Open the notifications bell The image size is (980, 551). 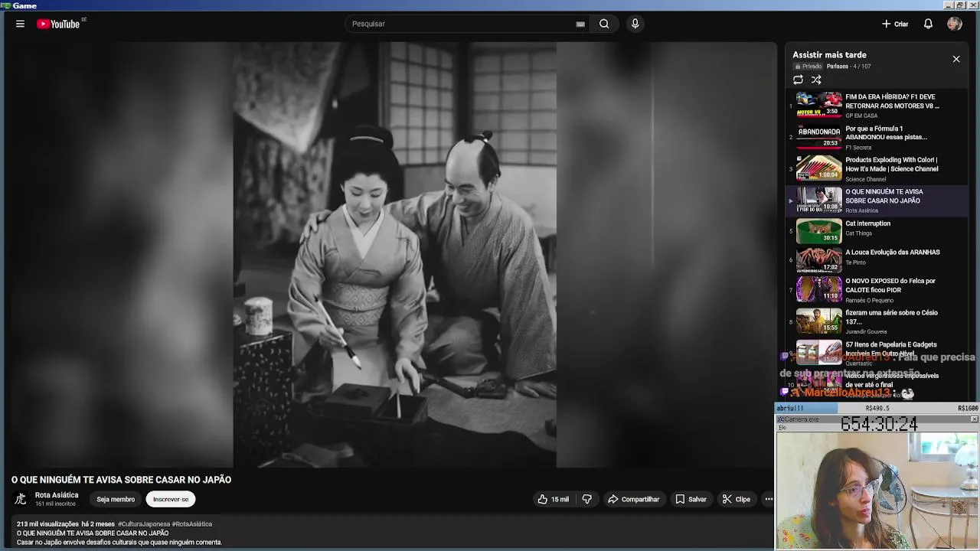click(928, 24)
